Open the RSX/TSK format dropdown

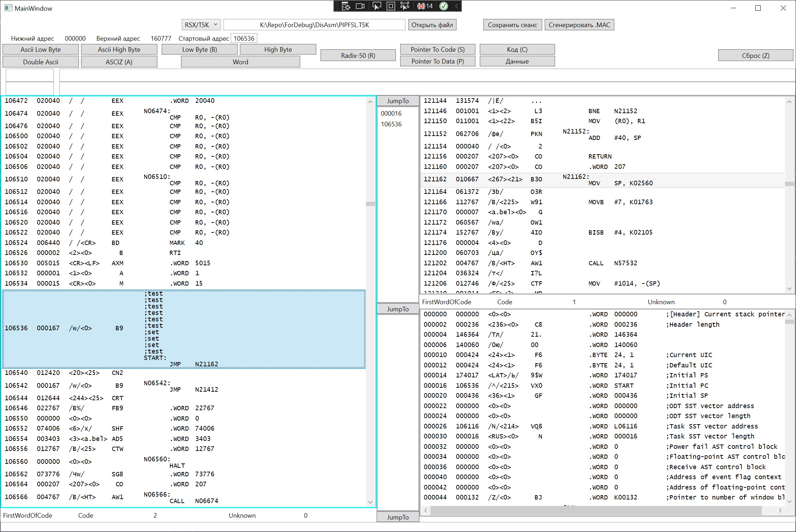click(x=201, y=25)
